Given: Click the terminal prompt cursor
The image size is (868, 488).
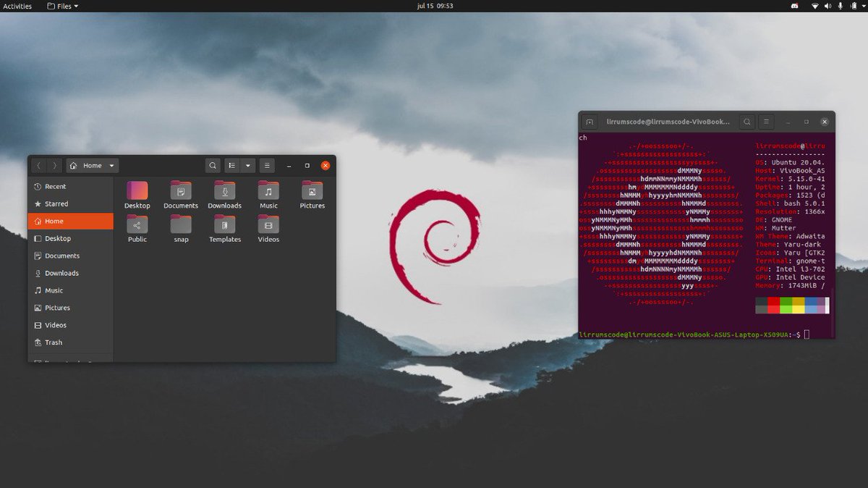Looking at the screenshot, I should click(807, 335).
